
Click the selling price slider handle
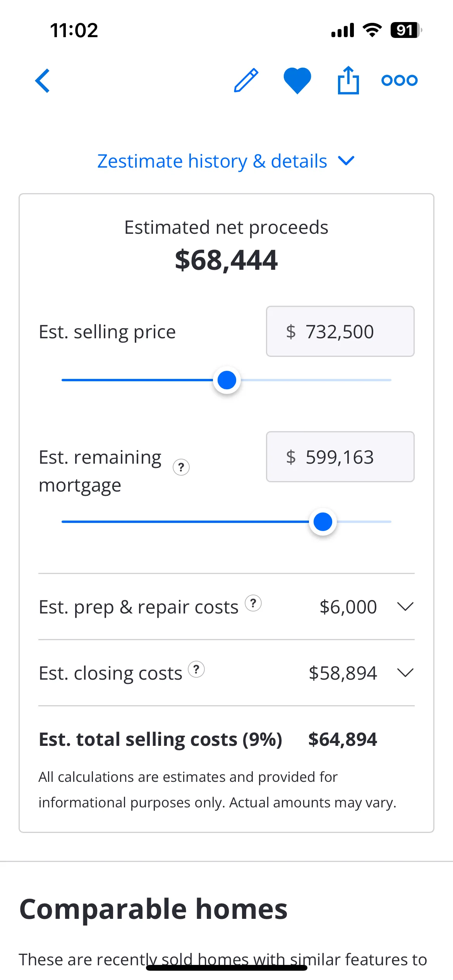coord(227,380)
